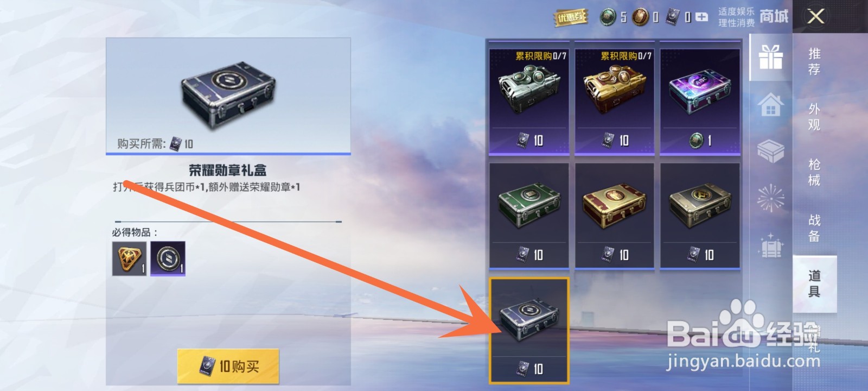Switch to the 枪械 tab
The image size is (868, 391).
pyautogui.click(x=814, y=172)
